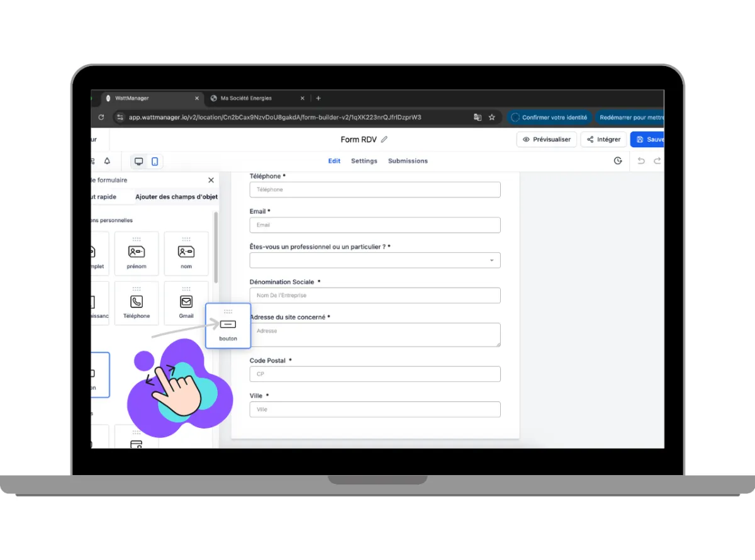Click the address bar URL
Screen dimensions: 755x560
tap(275, 117)
